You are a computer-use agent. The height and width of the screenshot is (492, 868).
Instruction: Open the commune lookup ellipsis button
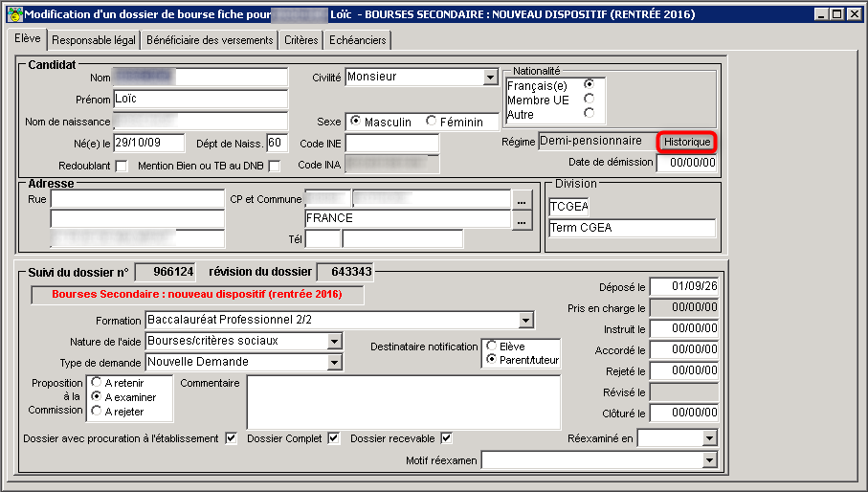522,200
